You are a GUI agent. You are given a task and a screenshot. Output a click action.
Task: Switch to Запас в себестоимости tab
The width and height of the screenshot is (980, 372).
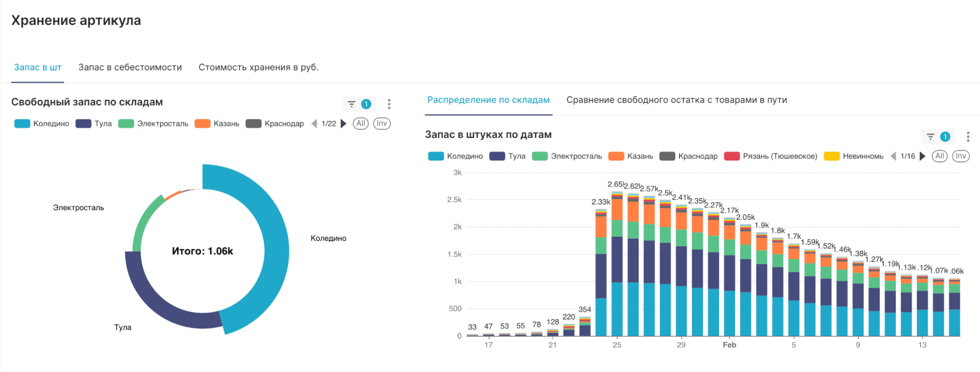(130, 67)
